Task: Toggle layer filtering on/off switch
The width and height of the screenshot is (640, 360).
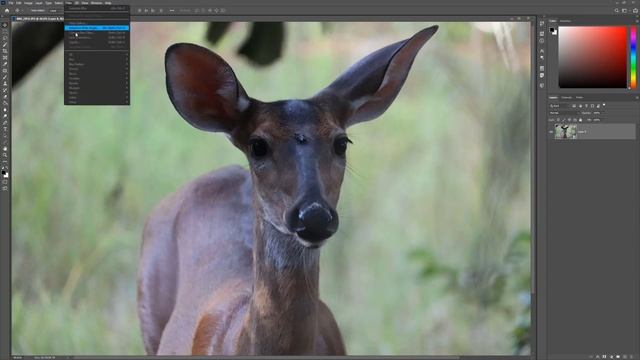Action: (x=604, y=105)
